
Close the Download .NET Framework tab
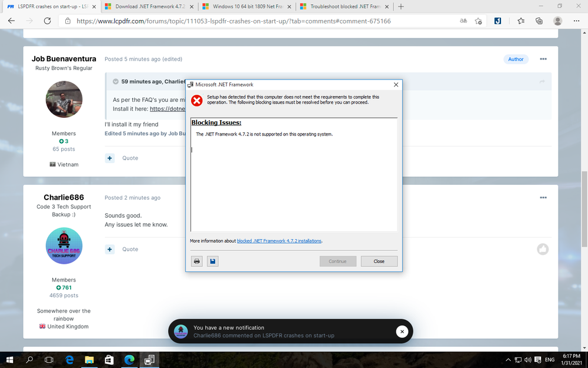(x=192, y=6)
